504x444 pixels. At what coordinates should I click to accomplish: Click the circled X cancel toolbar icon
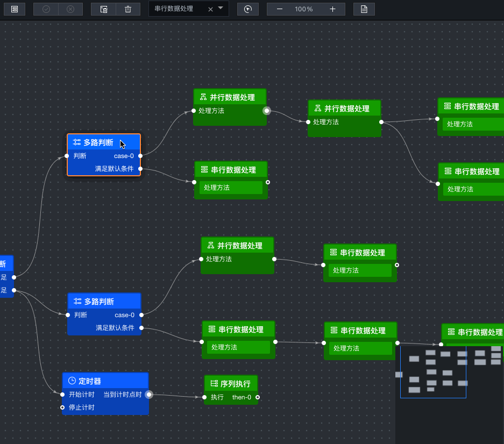(70, 9)
